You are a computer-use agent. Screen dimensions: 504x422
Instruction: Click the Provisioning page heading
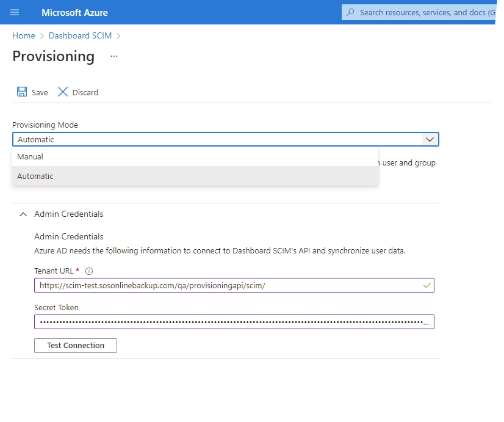coord(53,57)
